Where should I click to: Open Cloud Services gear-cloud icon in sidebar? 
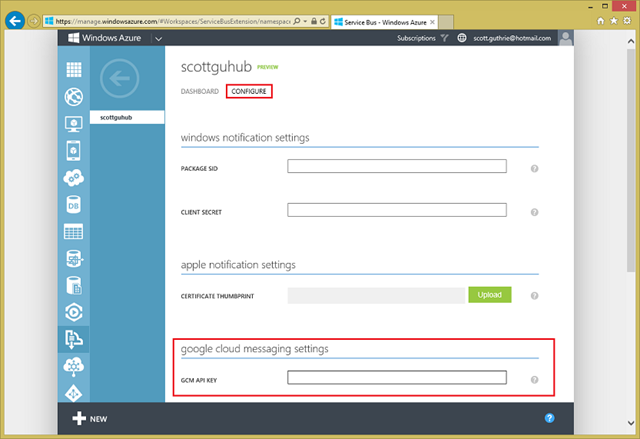tap(74, 178)
